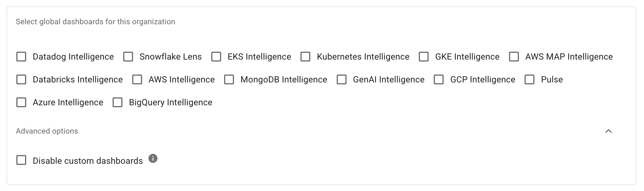
Task: Enable GKE Intelligence dashboard
Action: [424, 57]
